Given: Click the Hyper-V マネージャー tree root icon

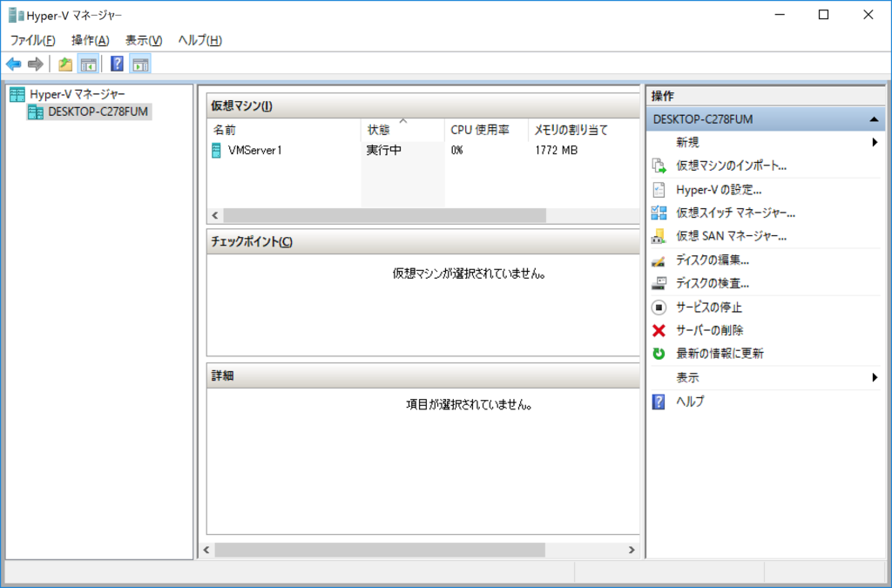Looking at the screenshot, I should point(17,94).
